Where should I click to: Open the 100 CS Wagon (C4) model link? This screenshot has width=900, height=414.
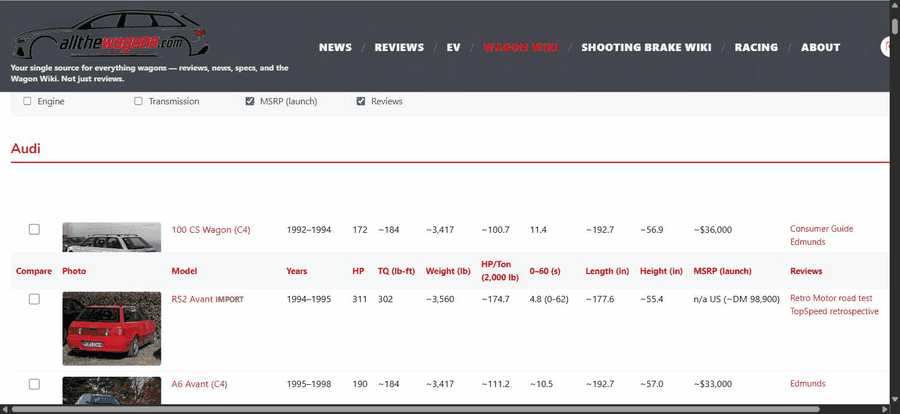pyautogui.click(x=211, y=230)
